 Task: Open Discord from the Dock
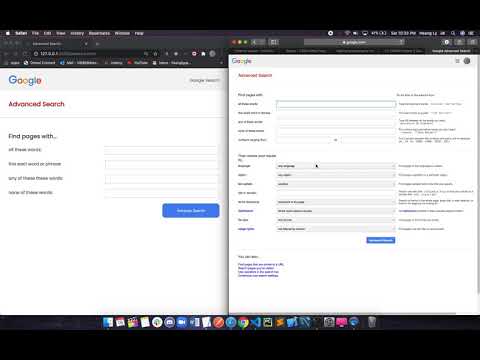[x=169, y=322]
